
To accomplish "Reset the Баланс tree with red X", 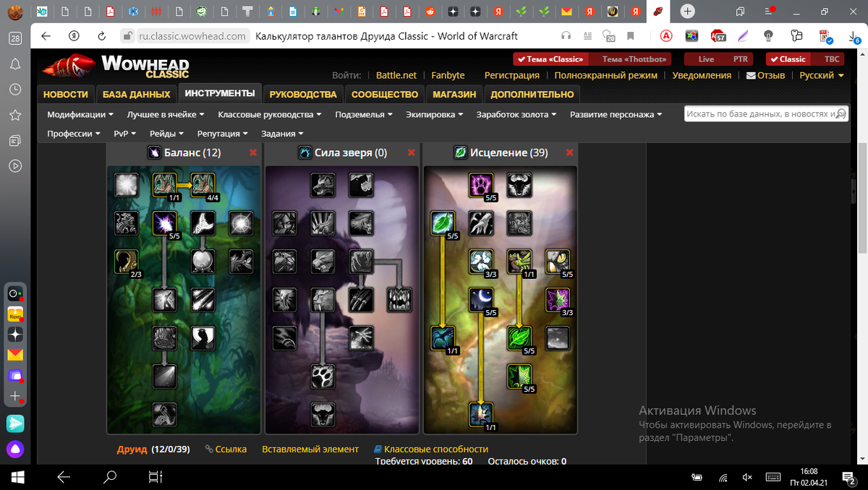I will click(x=252, y=152).
